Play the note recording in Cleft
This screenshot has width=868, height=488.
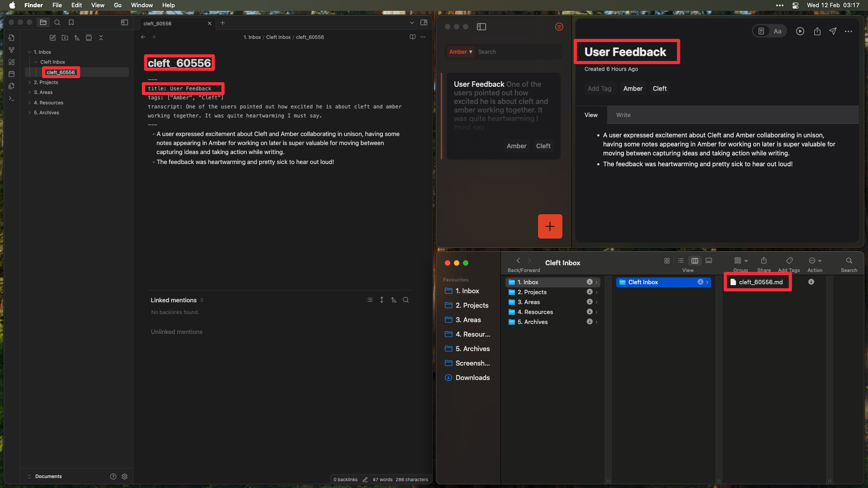click(800, 32)
